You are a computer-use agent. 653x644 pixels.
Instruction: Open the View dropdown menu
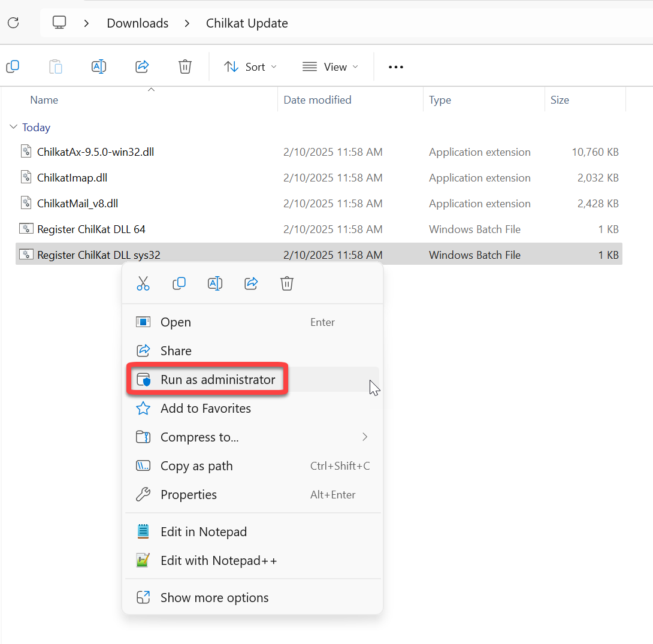[330, 66]
